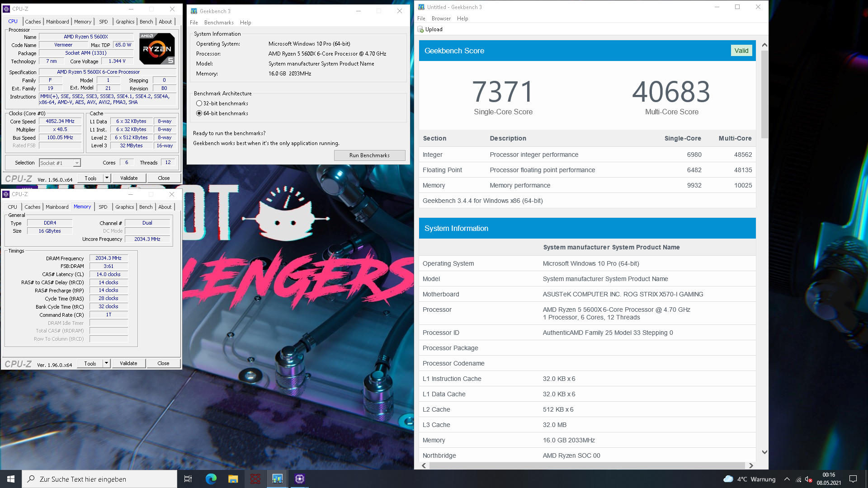This screenshot has height=488, width=868.
Task: Click Close in memory CPU-Z window
Action: tap(163, 363)
